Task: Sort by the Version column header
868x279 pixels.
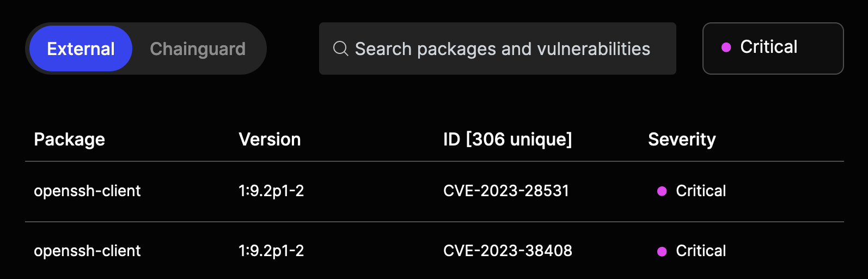Action: click(270, 139)
